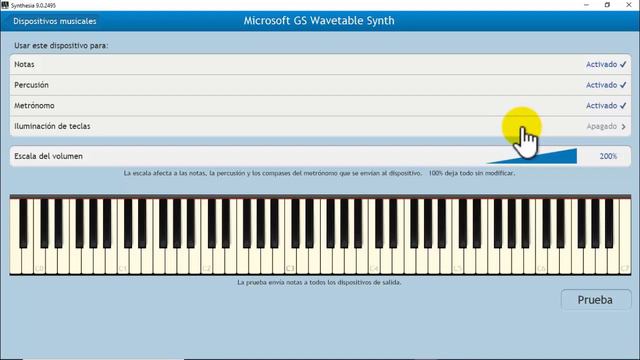640x360 pixels.
Task: Click the Notas checkmark icon
Action: 623,64
